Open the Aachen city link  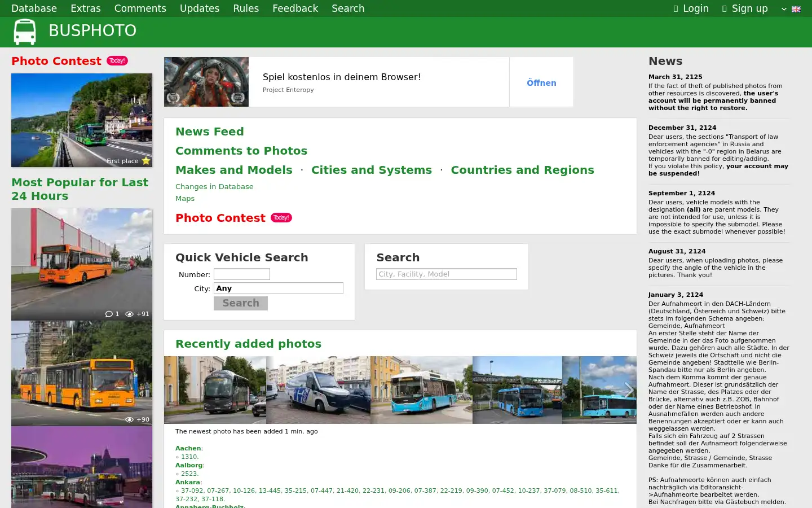click(188, 448)
